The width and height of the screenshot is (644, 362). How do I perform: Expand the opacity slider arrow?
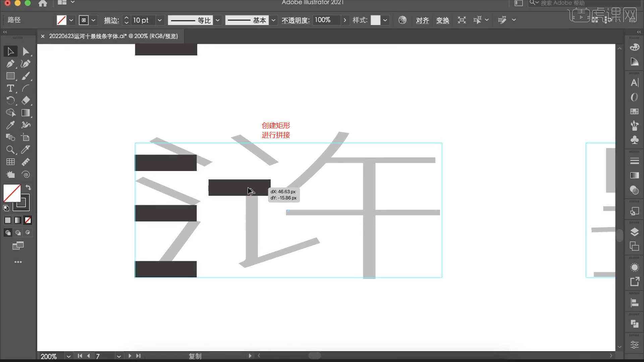tap(345, 20)
